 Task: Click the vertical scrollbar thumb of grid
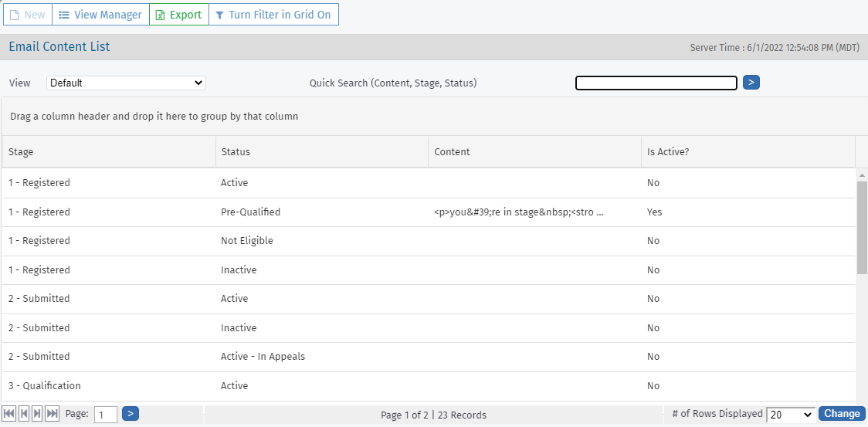tap(862, 228)
